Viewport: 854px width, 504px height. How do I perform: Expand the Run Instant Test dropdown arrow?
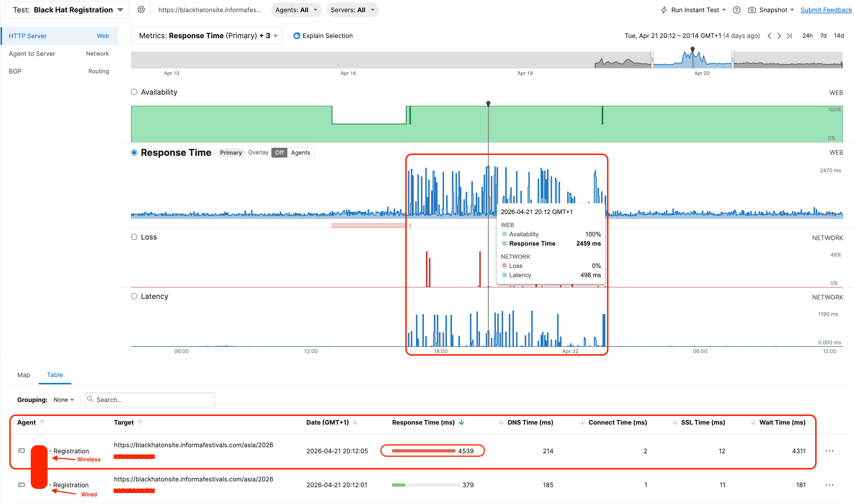pos(724,10)
